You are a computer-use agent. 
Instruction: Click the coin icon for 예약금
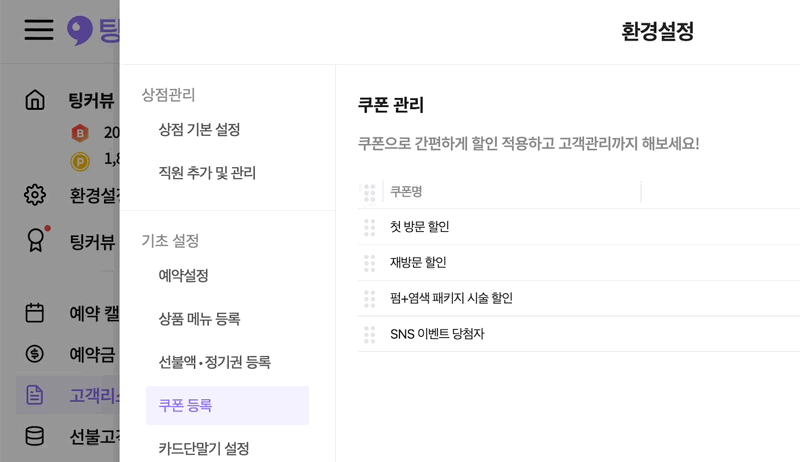coord(35,353)
